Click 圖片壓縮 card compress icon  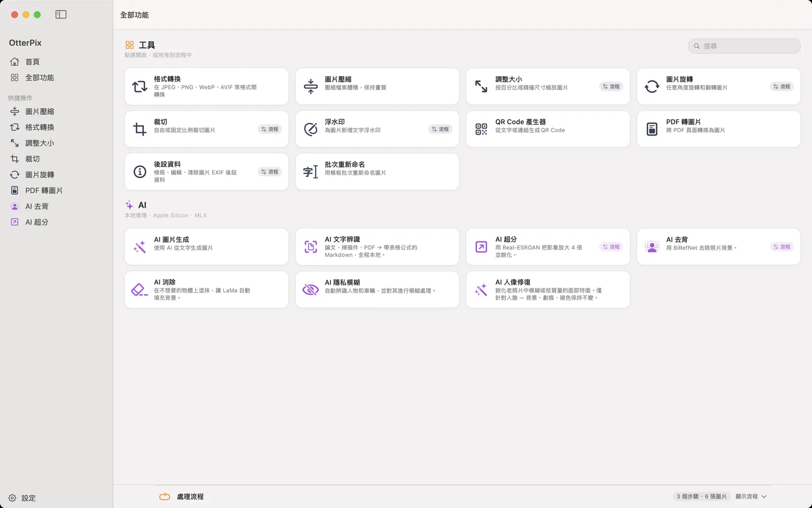(311, 86)
